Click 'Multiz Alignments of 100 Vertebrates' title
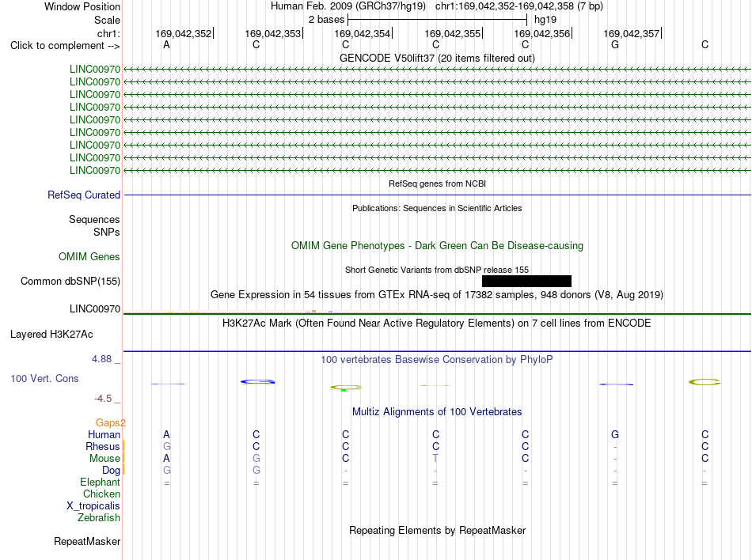Image resolution: width=752 pixels, height=560 pixels. 437,412
